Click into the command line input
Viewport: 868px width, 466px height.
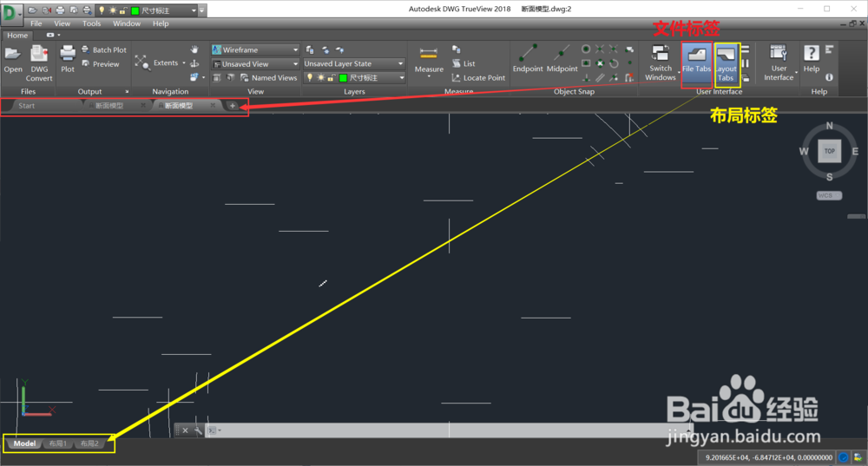449,430
